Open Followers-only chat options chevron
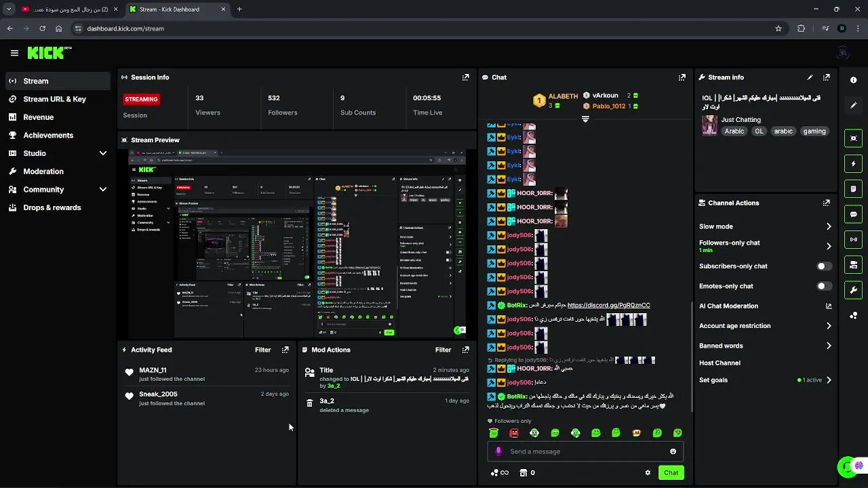Screen dimensions: 868x488 pos(828,246)
